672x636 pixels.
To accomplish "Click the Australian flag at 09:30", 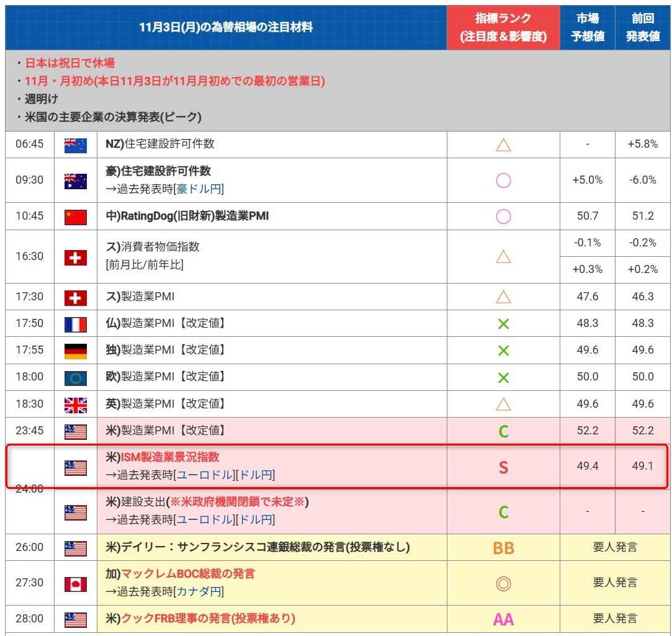I will click(x=76, y=180).
